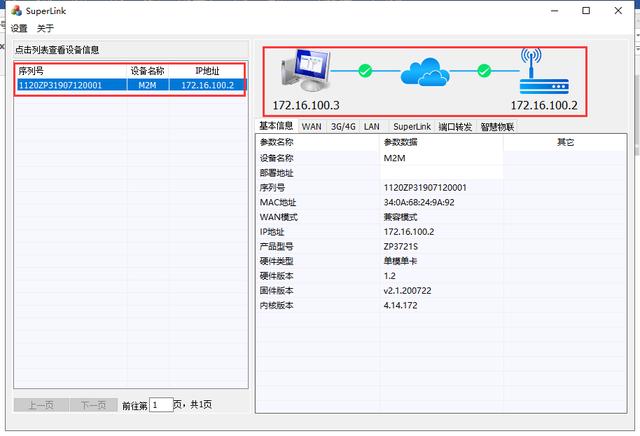Click the M2M cell in device list

tap(147, 85)
